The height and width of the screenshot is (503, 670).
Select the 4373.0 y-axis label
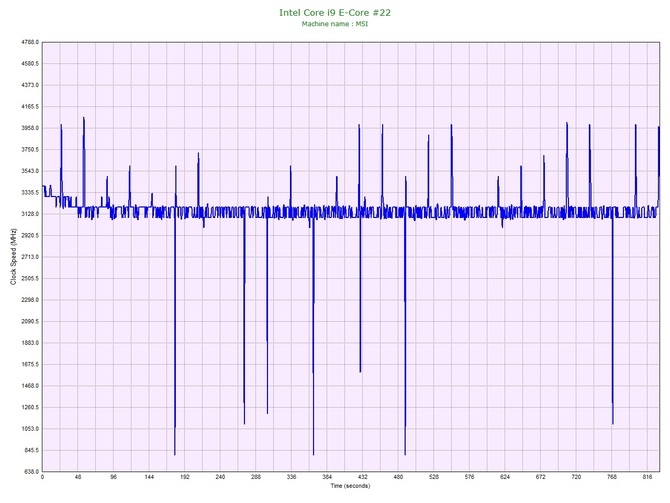[x=30, y=85]
